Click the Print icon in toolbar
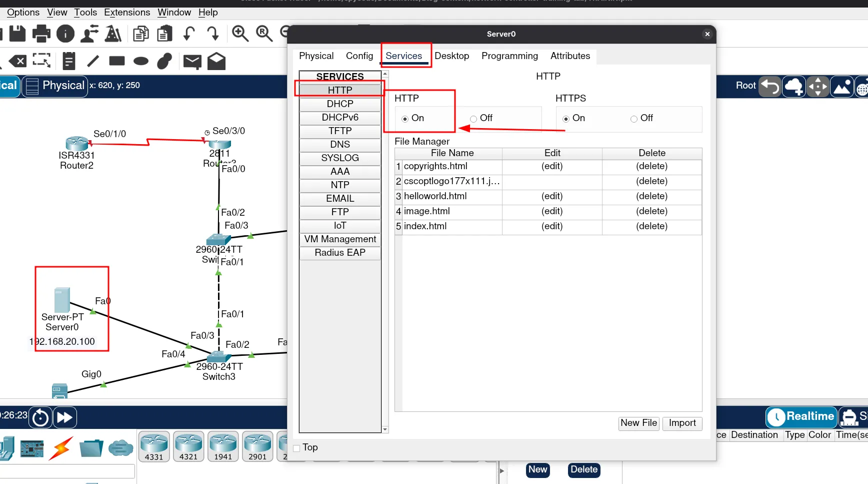Screen dimensions: 868x484 [x=41, y=34]
